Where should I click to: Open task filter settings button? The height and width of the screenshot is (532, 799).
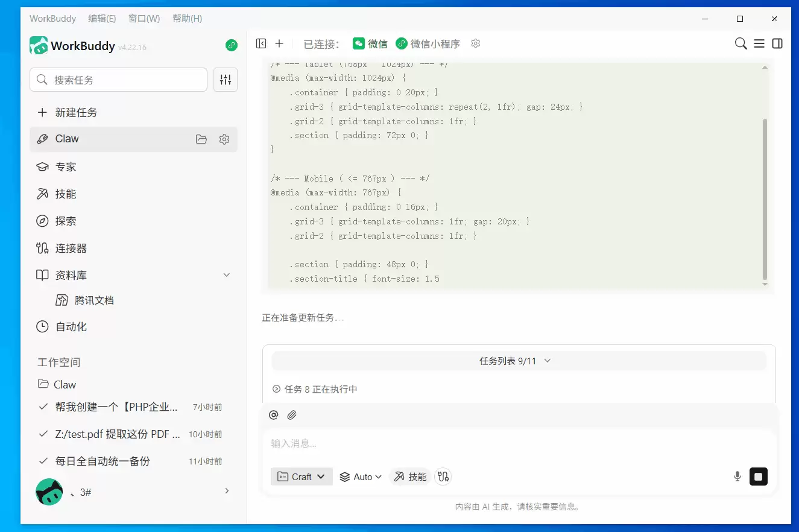point(226,80)
